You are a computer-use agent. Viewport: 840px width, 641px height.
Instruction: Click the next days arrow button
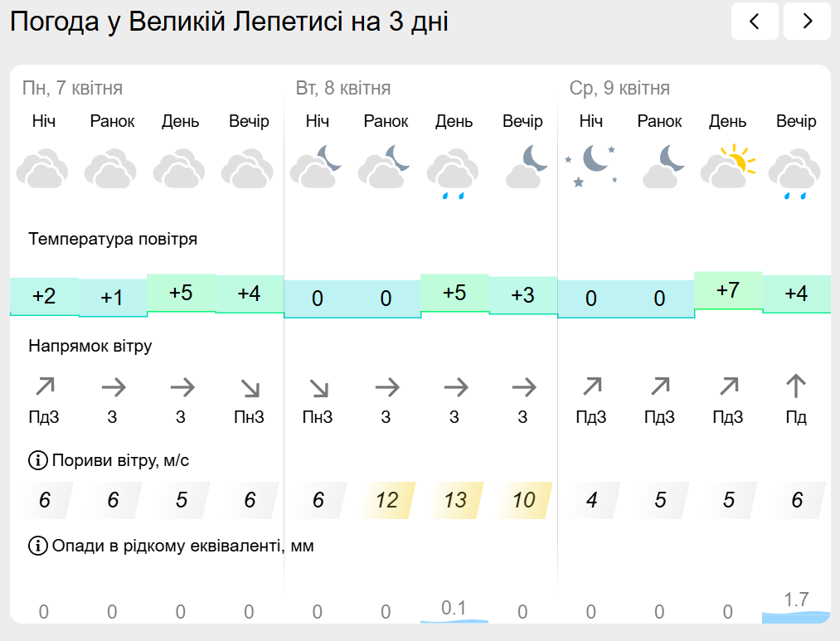pos(807,21)
